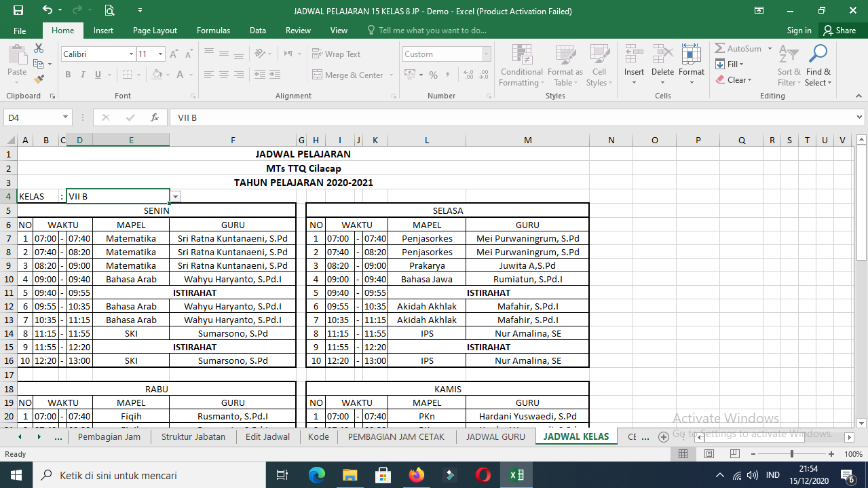The width and height of the screenshot is (868, 488).
Task: Open the Pembagian Jam sheet tab
Action: pyautogui.click(x=109, y=436)
